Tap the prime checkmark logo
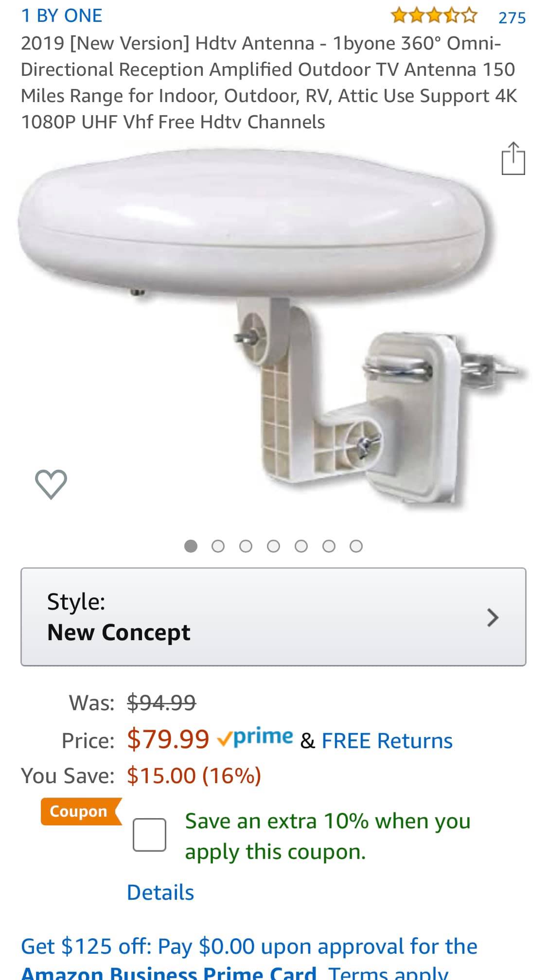The image size is (547, 980). pyautogui.click(x=255, y=738)
